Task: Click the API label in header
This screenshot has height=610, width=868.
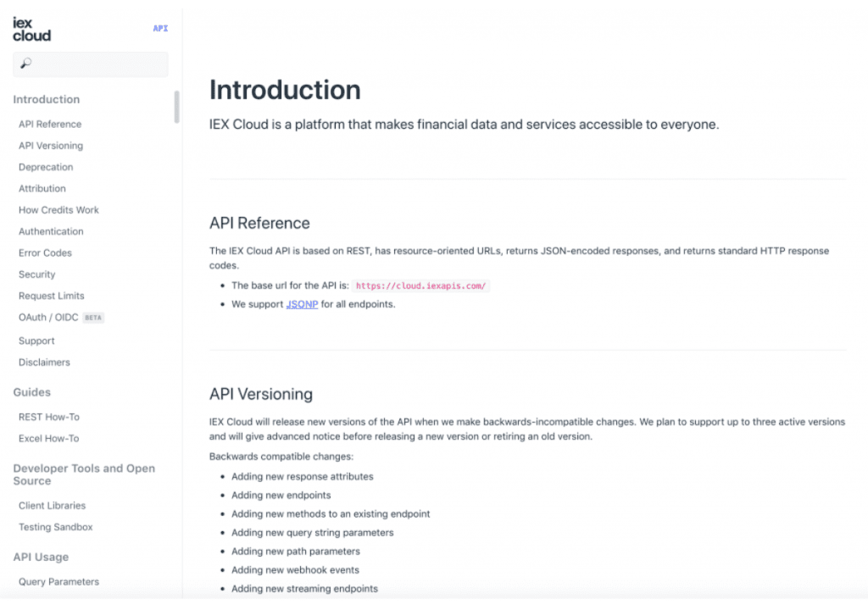Action: pos(160,28)
